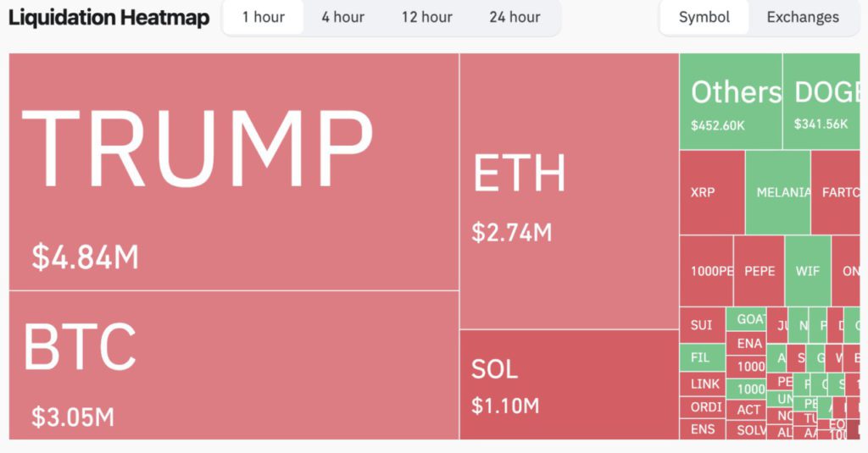Switch heatmap view to Exchanges
Viewport: 868px width, 453px height.
[x=802, y=17]
